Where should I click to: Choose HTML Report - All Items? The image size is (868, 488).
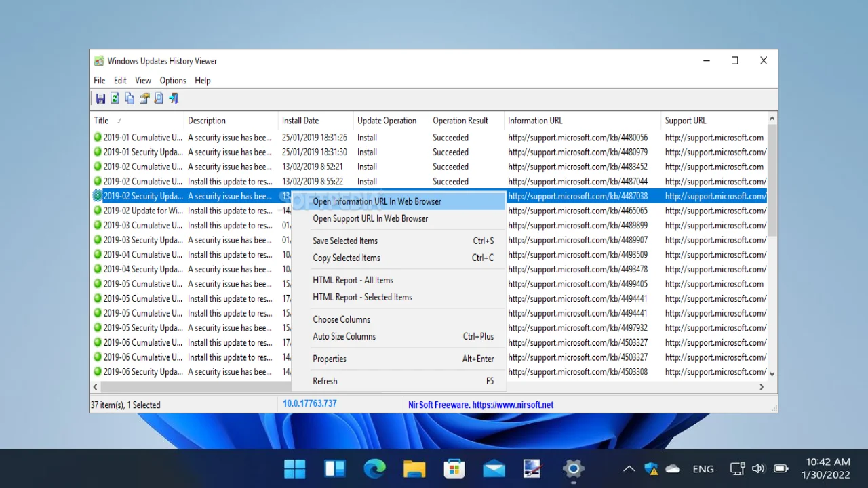pos(399,280)
